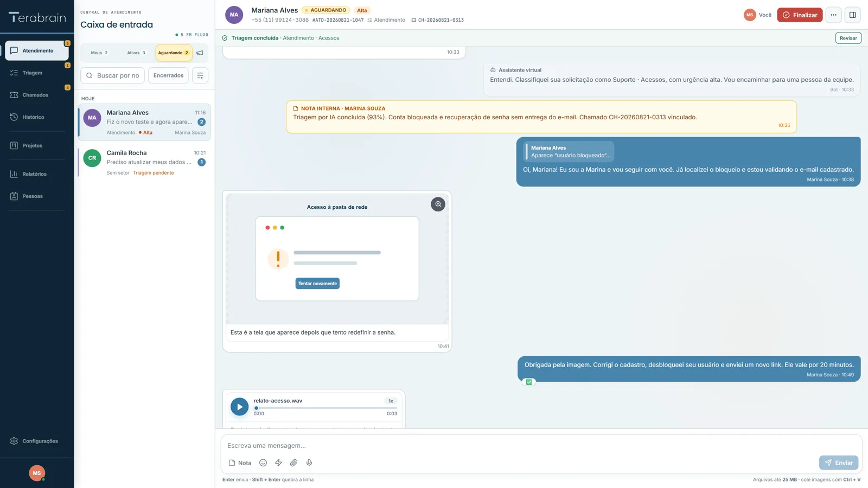Zoom the 'Acesso à pasta de rede' image
This screenshot has height=488, width=868.
(x=438, y=204)
